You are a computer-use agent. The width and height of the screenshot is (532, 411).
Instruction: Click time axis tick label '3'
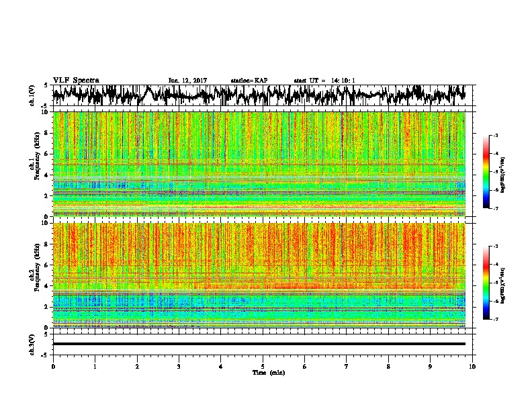(x=179, y=366)
